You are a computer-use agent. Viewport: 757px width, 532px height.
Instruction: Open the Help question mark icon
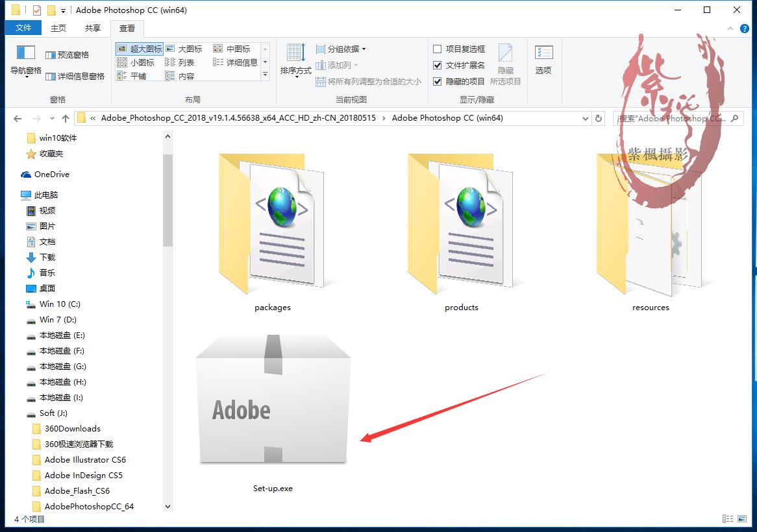pyautogui.click(x=745, y=29)
